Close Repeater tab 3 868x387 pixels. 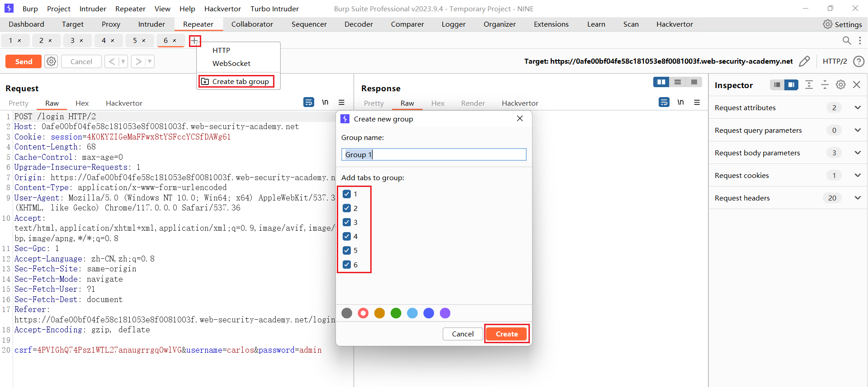click(x=81, y=41)
